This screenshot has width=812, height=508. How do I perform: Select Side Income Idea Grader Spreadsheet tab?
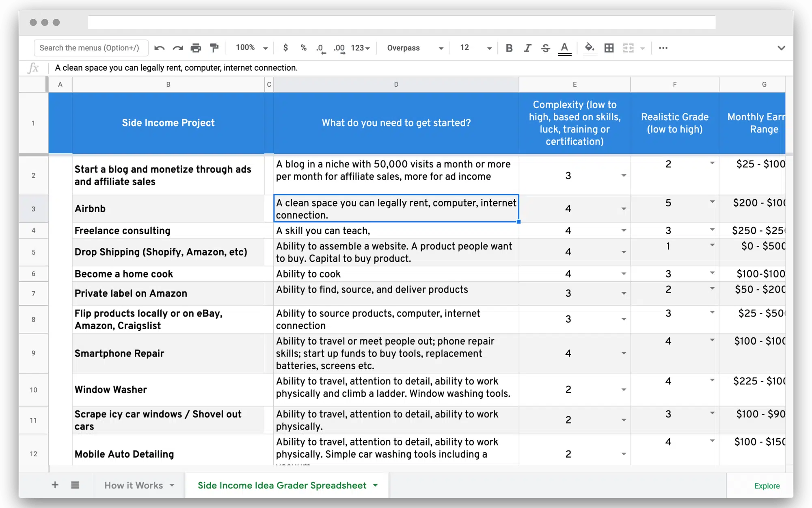coord(282,485)
